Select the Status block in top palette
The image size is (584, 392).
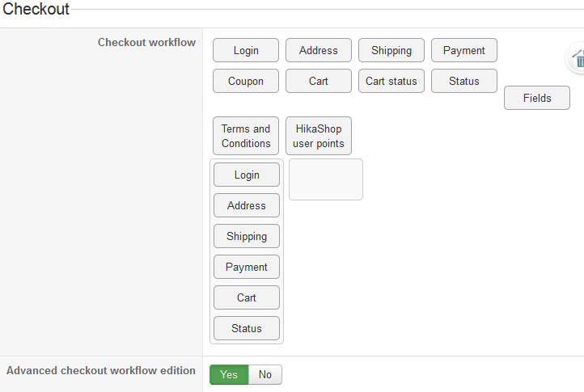(464, 81)
